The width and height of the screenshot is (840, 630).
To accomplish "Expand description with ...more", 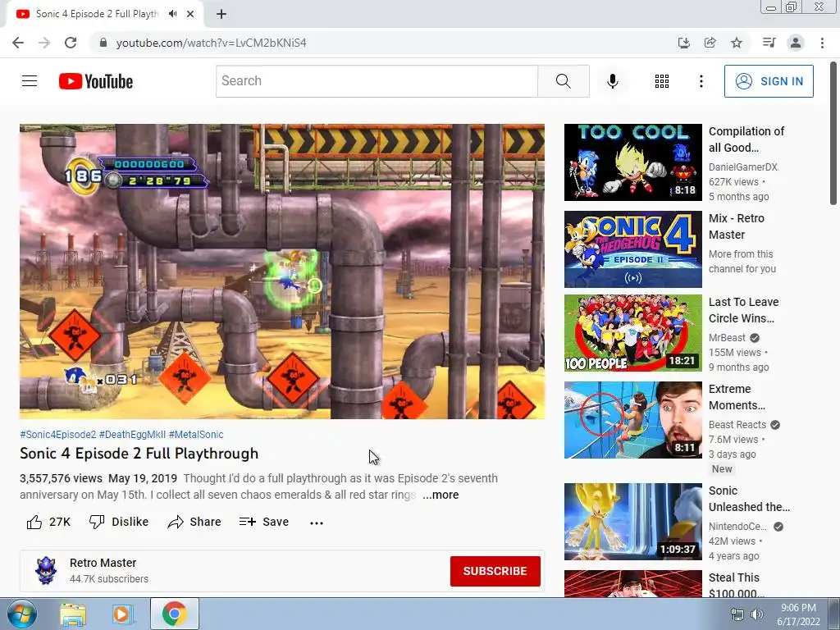I will point(441,495).
